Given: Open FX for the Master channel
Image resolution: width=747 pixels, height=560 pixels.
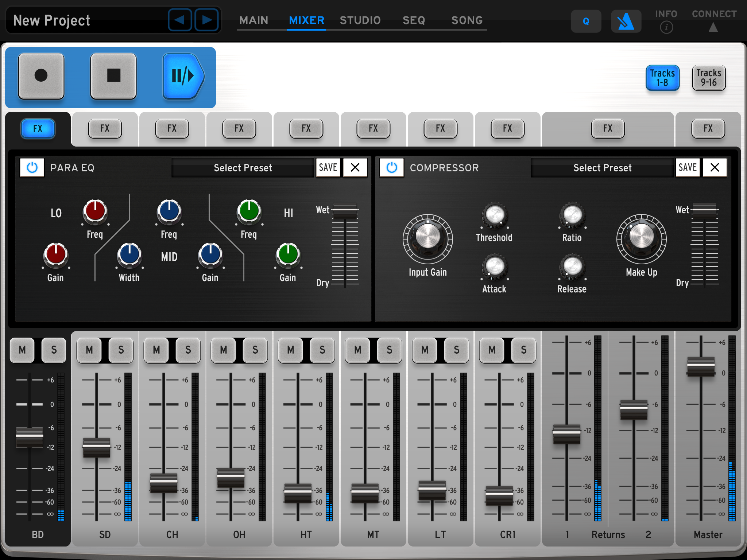Looking at the screenshot, I should pyautogui.click(x=708, y=128).
